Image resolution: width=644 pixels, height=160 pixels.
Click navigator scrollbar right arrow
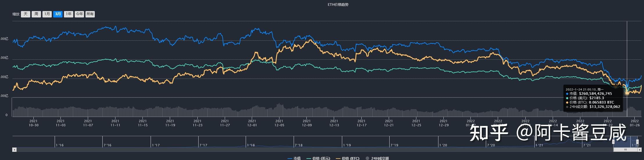639,150
